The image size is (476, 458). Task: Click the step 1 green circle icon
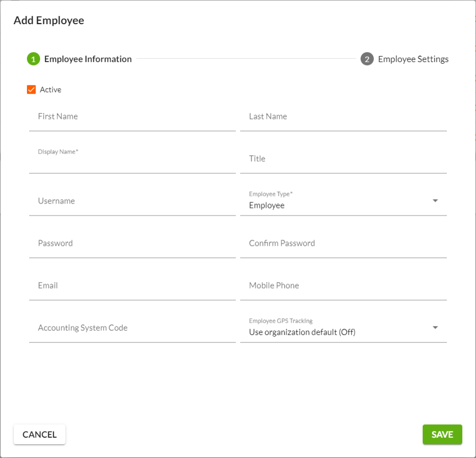point(33,59)
